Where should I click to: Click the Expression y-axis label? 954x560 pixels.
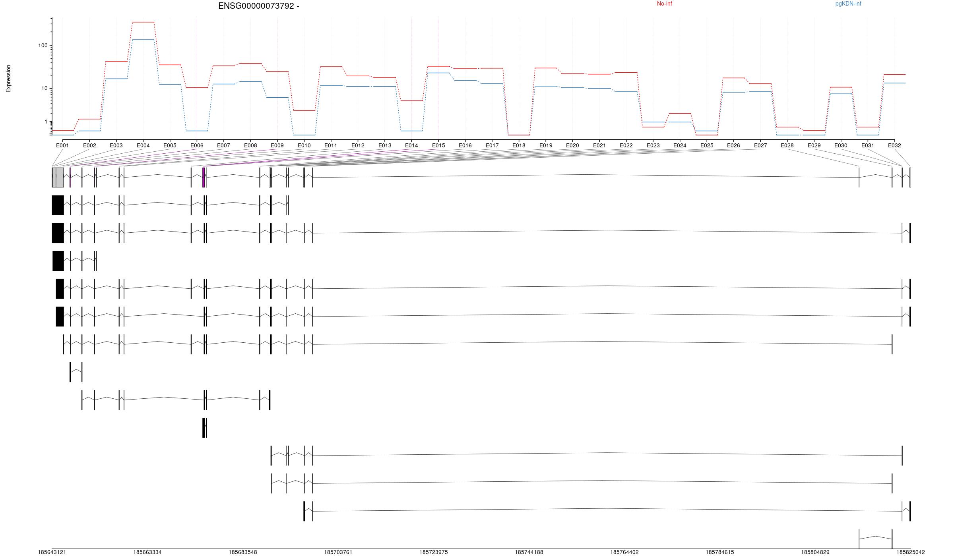(8, 79)
